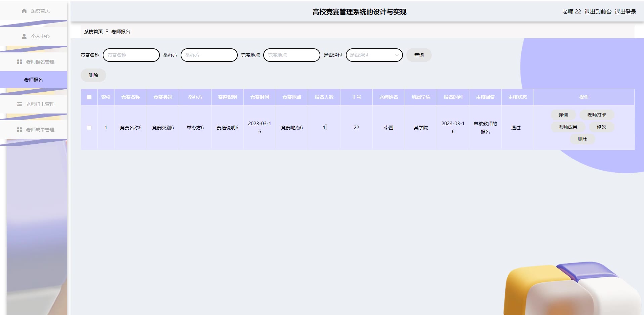Click the 竞赛名称6 table cell

(x=131, y=128)
